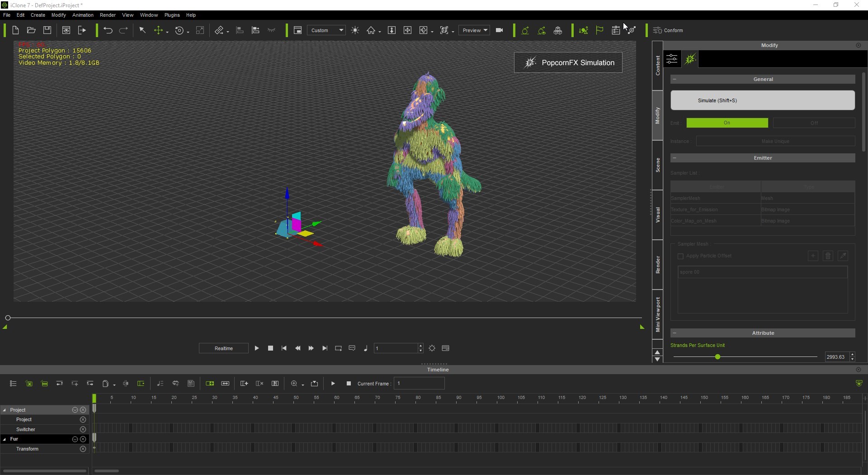Click the Simulate (Shift+S) button
Screen dimensions: 868x475
763,100
